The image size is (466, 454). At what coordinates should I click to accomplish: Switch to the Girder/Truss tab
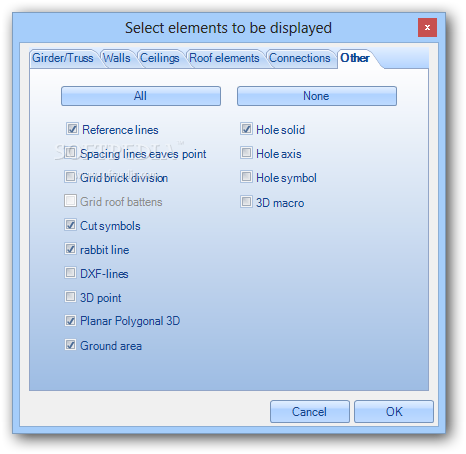(63, 58)
